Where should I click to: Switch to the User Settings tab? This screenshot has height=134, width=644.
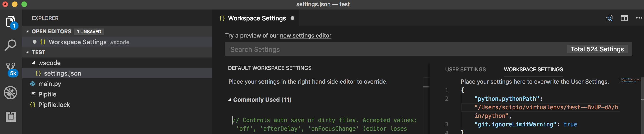(465, 69)
